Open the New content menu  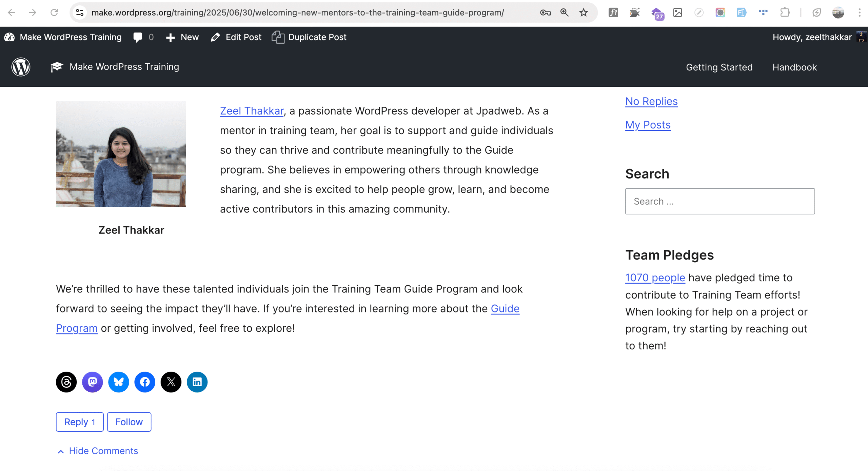click(x=182, y=37)
